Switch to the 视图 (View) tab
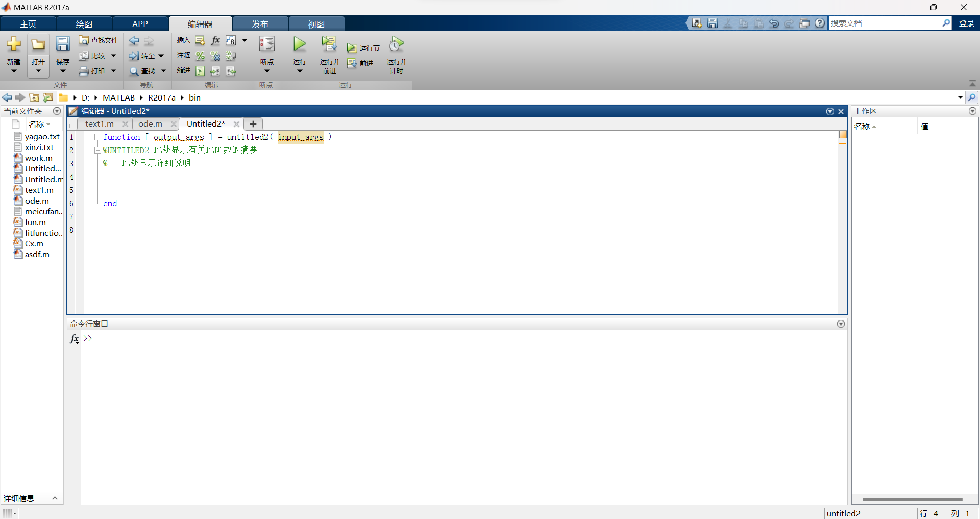 (x=316, y=24)
